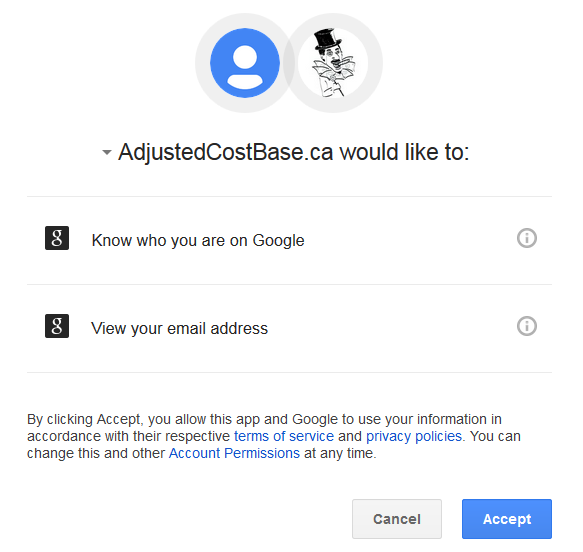The image size is (583, 552).
Task: Click the By clicking Accept disclaimer text
Action: pos(274,436)
